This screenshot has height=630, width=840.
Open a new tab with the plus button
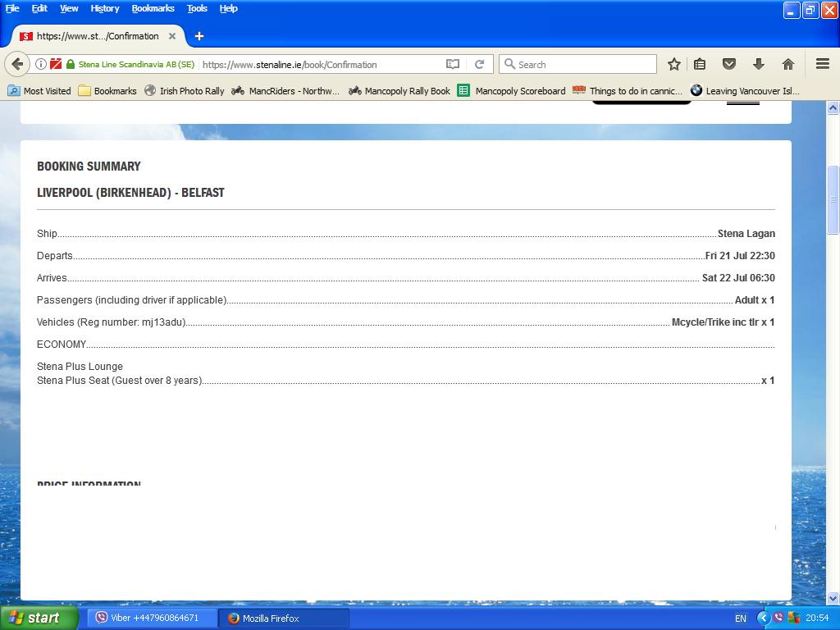199,36
